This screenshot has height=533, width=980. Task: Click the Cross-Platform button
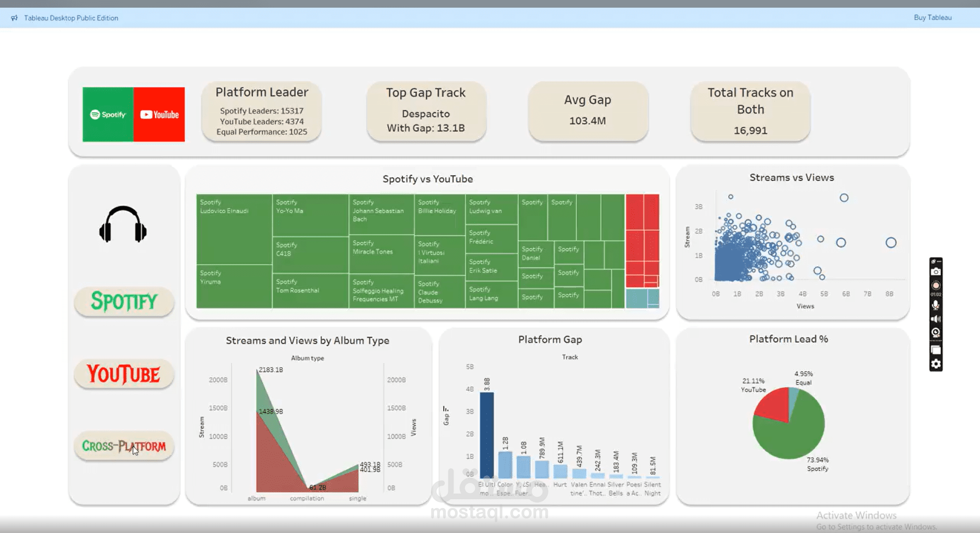coord(124,446)
